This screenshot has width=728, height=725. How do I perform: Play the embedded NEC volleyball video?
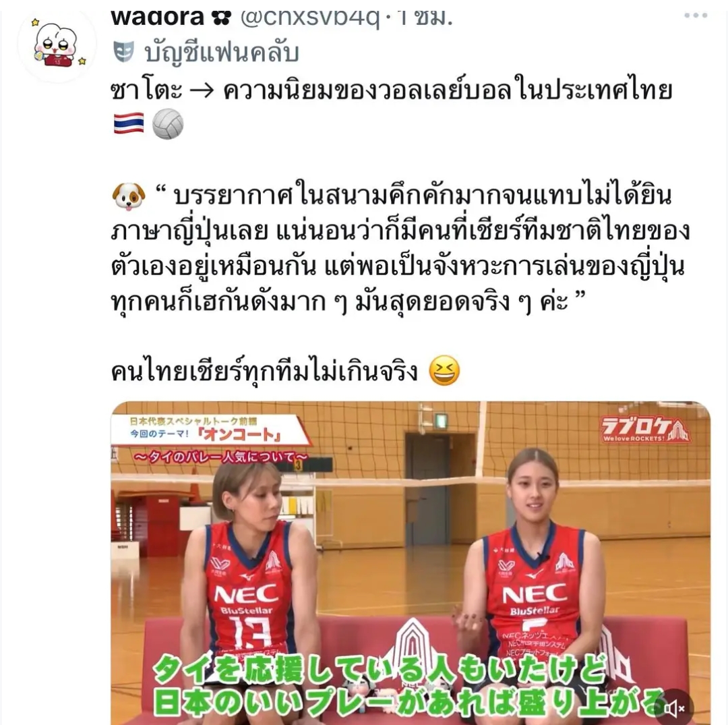click(x=411, y=563)
